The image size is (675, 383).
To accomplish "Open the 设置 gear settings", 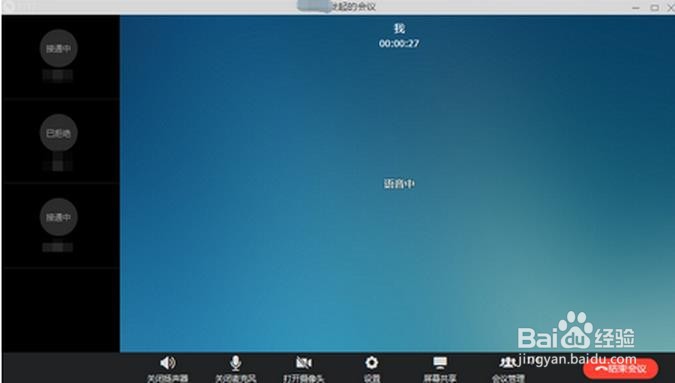I will 372,369.
